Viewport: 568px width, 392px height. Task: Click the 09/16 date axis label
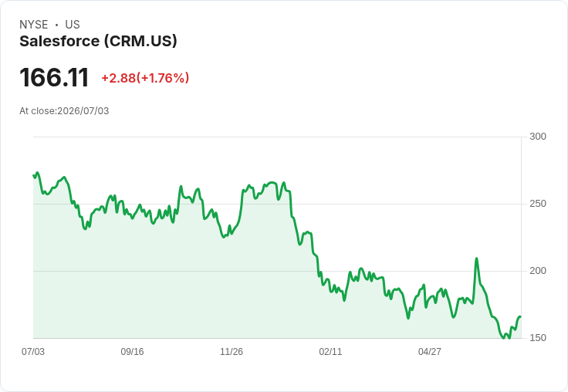(132, 351)
